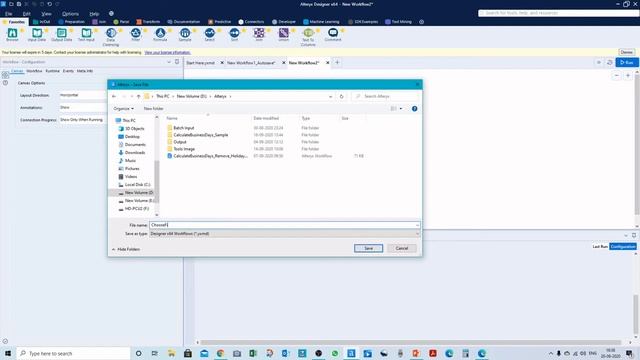Image resolution: width=640 pixels, height=360 pixels.
Task: Click the blue help icon in Save dialog
Action: [414, 109]
